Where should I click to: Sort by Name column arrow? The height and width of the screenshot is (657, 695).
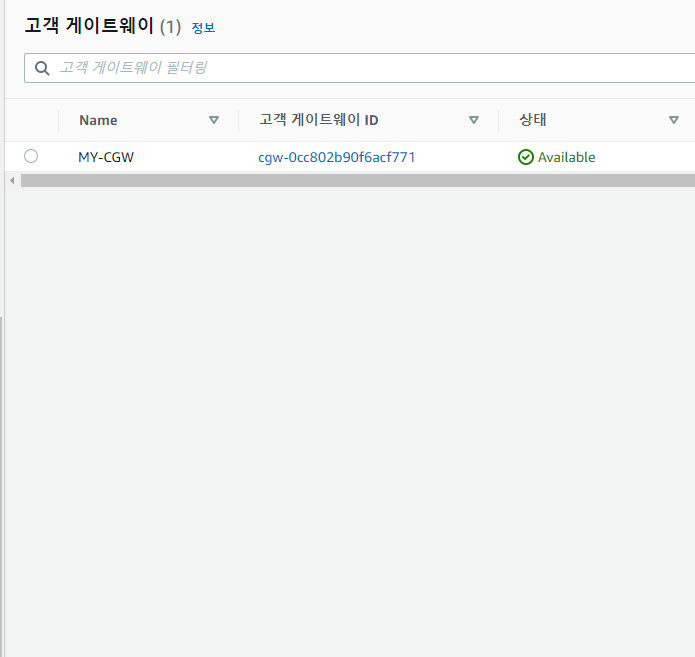point(214,120)
